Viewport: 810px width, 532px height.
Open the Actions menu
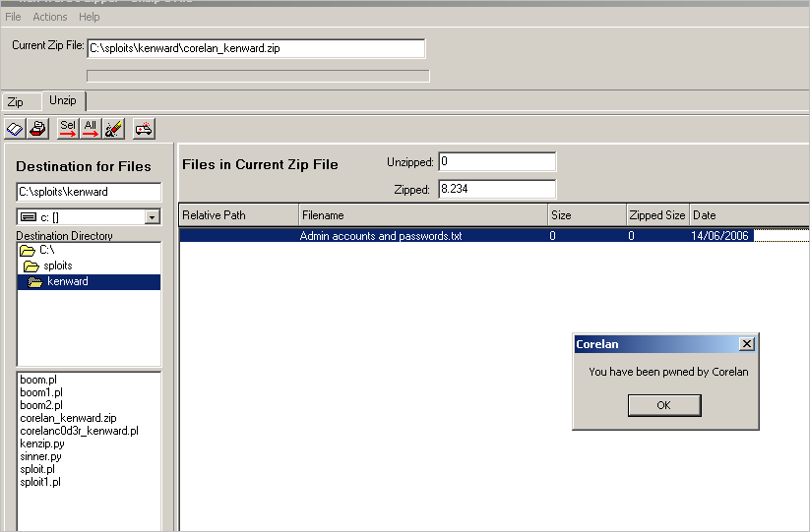tap(50, 17)
